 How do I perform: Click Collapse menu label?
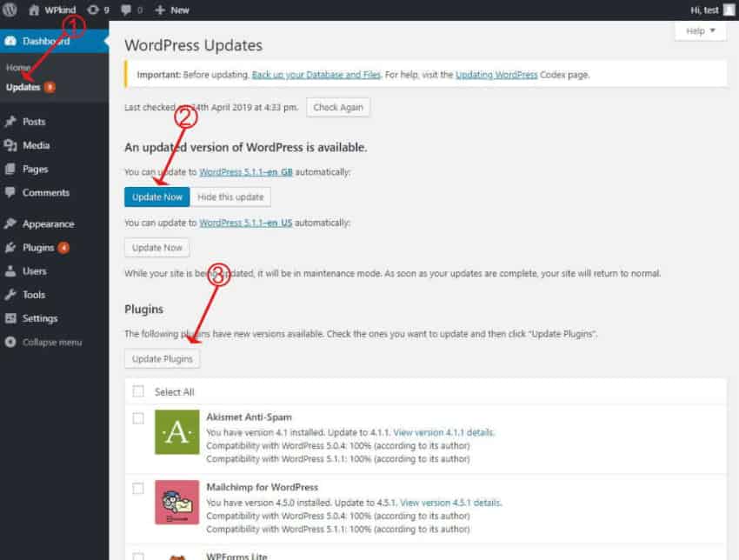click(x=52, y=343)
